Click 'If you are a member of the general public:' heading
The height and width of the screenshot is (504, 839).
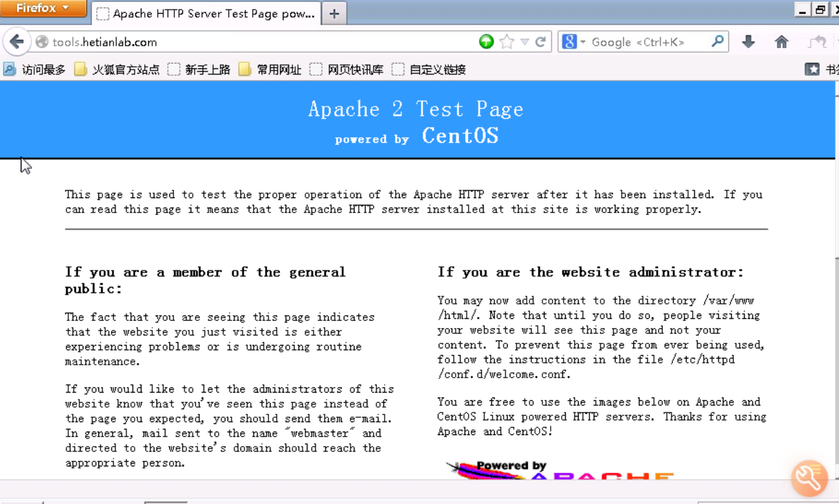[206, 280]
